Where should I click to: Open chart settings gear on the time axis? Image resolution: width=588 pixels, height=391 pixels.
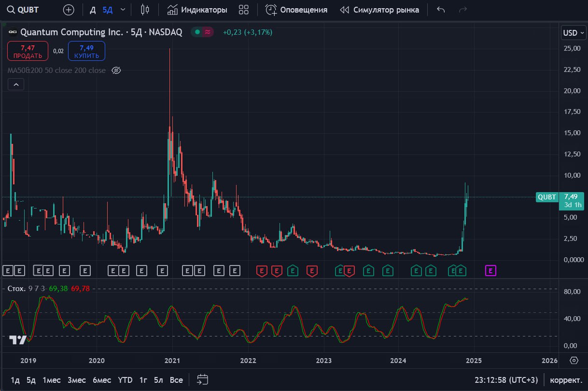coord(574,361)
